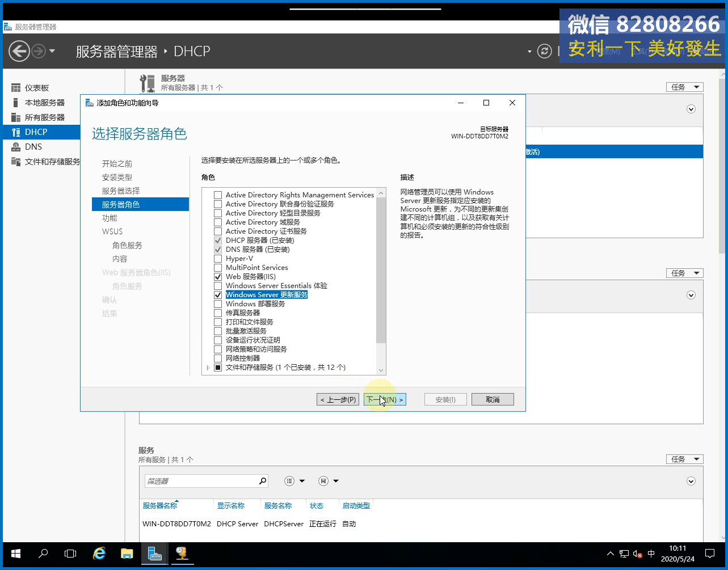Open the save query icon in Services
The image size is (728, 570).
pyautogui.click(x=323, y=481)
